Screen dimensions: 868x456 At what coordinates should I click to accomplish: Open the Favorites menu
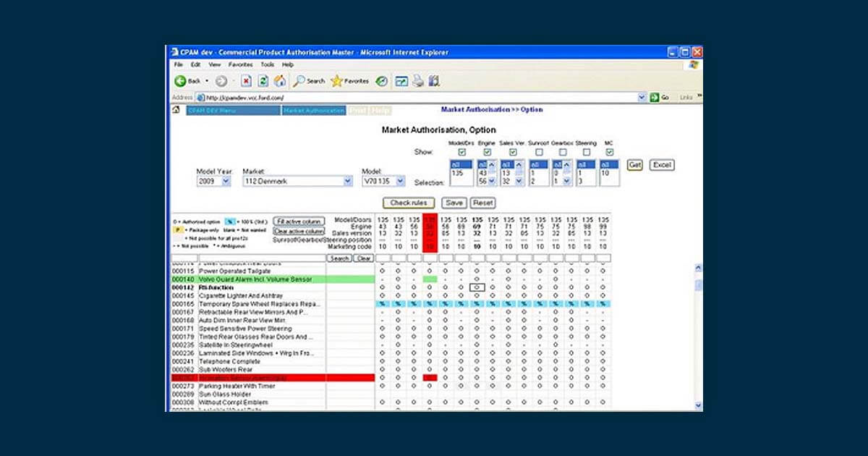[x=240, y=64]
